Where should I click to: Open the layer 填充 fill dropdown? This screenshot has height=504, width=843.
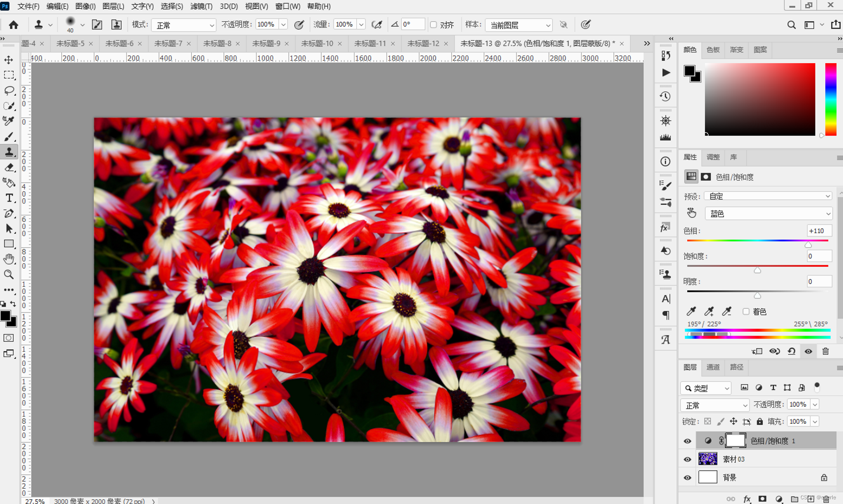coord(815,421)
